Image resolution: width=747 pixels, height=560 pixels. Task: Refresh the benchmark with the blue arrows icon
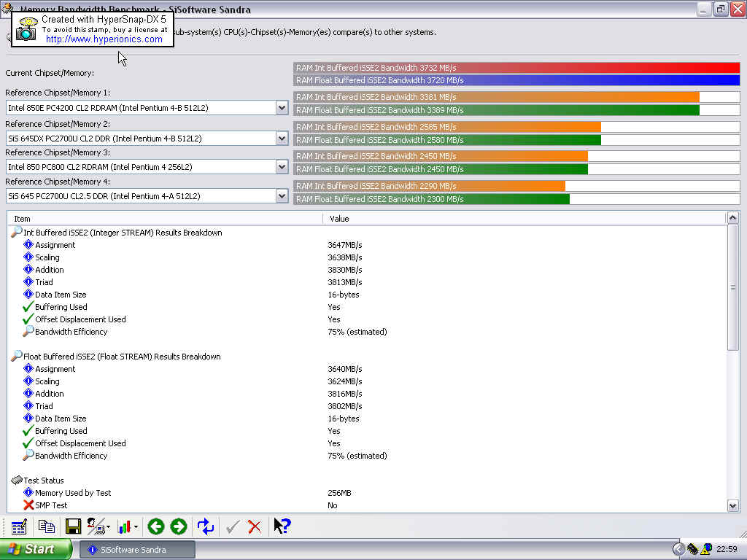(205, 526)
